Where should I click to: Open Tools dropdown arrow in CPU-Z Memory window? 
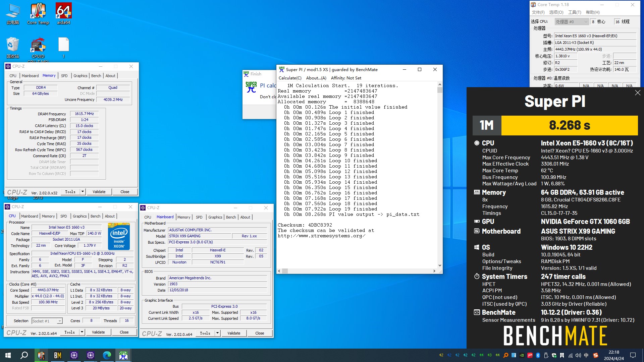(83, 192)
